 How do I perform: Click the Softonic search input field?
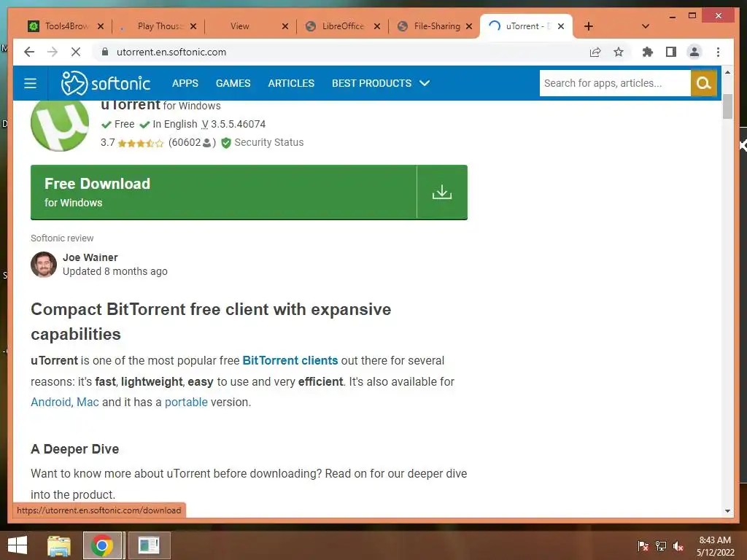pos(615,83)
